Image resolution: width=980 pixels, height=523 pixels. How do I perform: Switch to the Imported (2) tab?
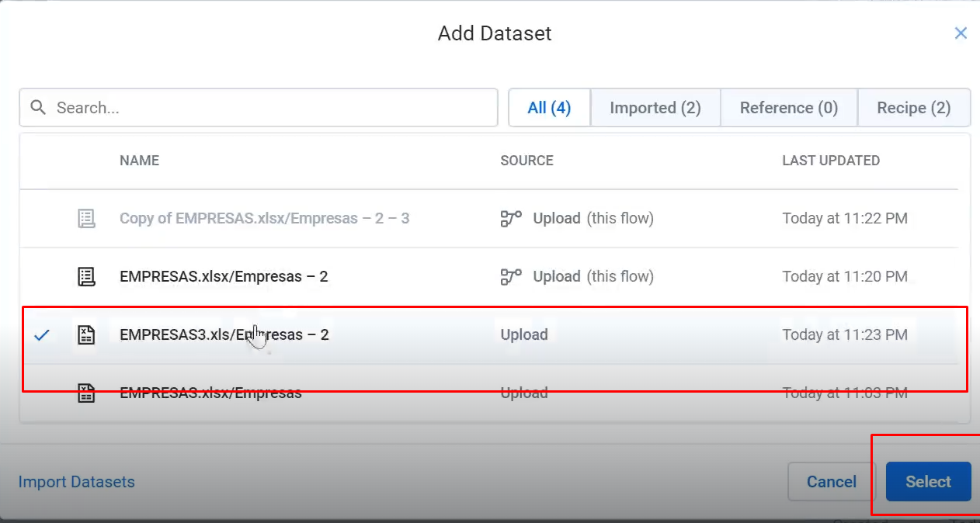(x=655, y=107)
